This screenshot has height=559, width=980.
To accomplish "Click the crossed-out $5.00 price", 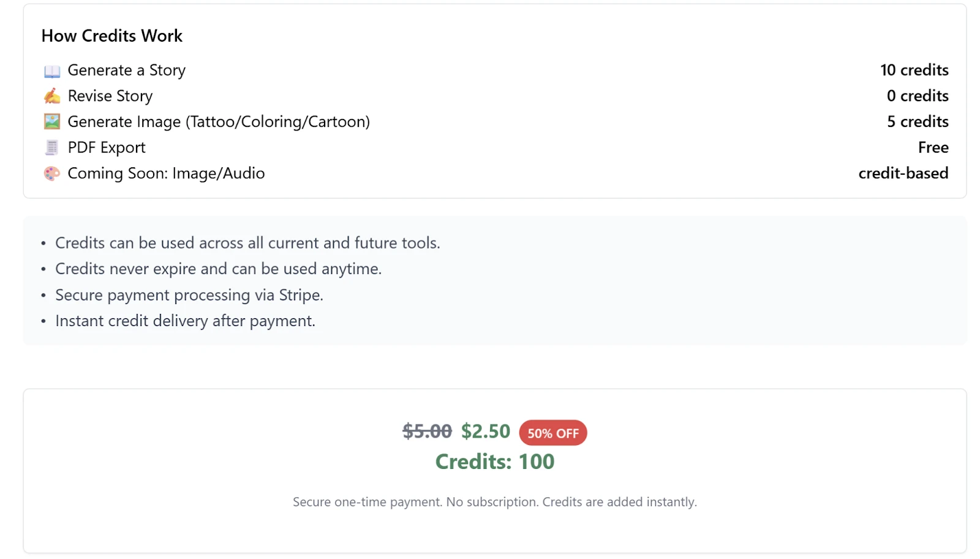I will (427, 432).
